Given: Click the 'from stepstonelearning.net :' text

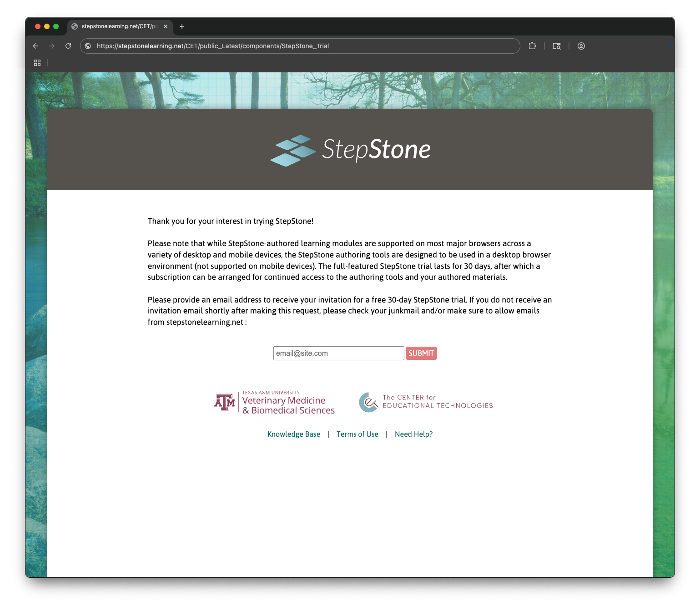Looking at the screenshot, I should [x=197, y=322].
